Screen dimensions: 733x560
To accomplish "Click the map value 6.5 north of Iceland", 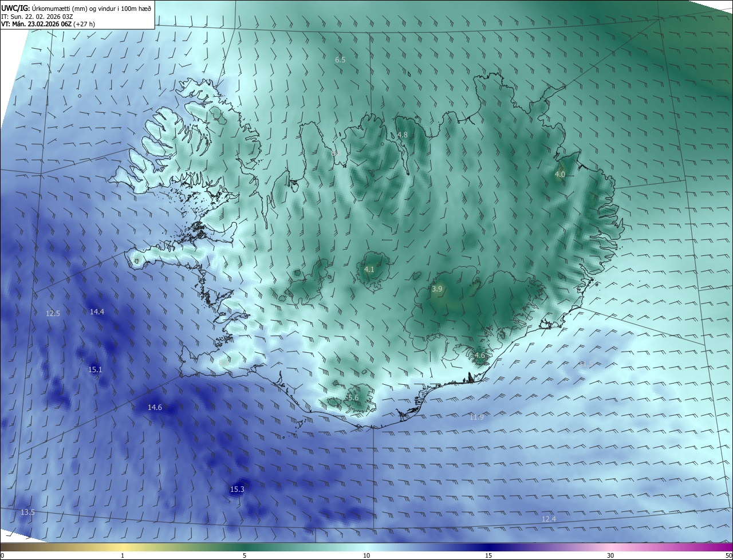I will [x=340, y=60].
